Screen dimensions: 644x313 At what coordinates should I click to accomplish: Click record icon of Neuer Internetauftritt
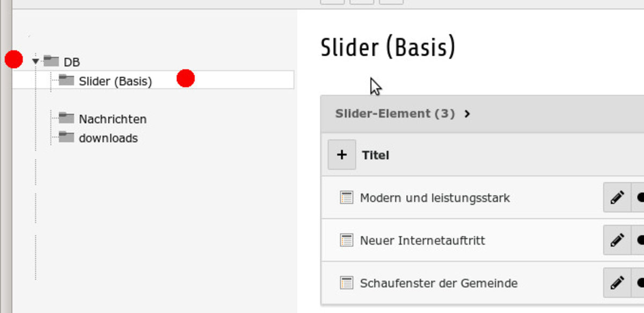pos(347,240)
